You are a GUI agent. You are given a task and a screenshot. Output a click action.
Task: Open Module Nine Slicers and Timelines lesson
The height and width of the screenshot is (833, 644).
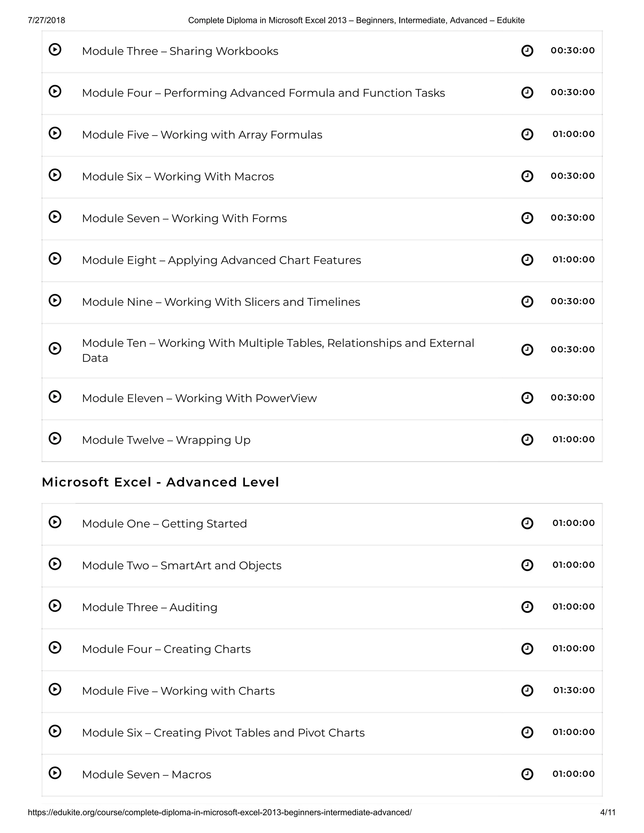point(221,302)
